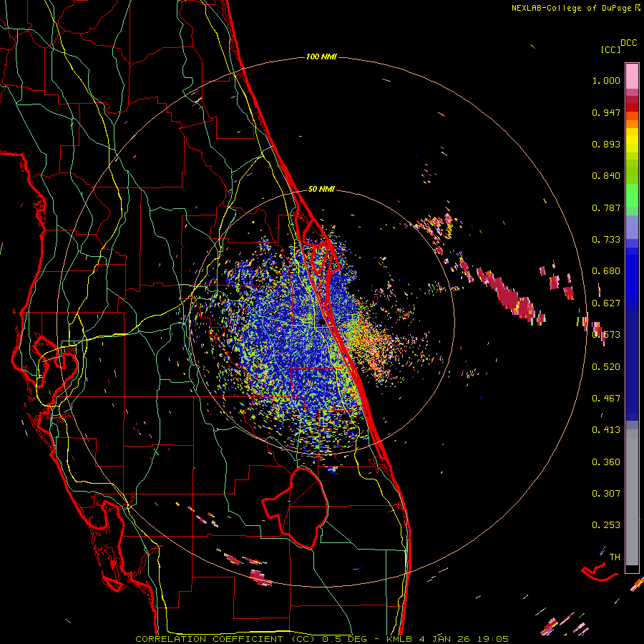Select the 0.733 scale value
This screenshot has height=644, width=644.
606,240
